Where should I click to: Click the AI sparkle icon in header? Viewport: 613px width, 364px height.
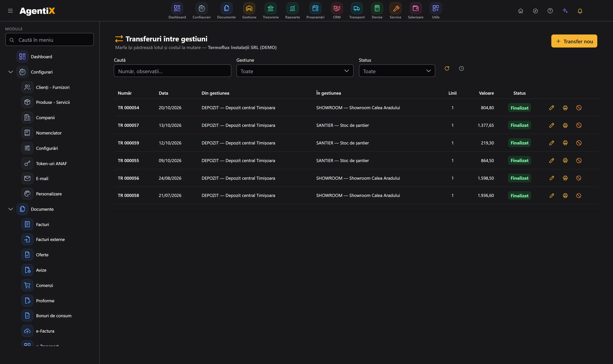[x=565, y=11]
